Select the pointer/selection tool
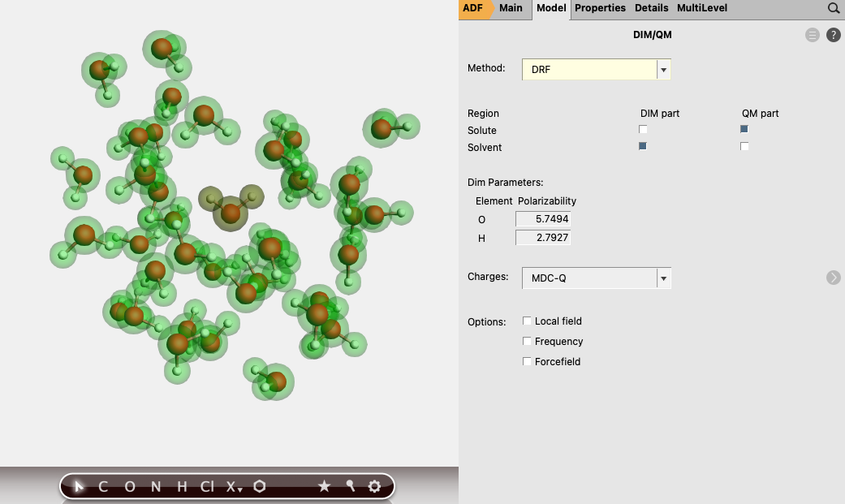Screen dimensions: 845x504 click(x=78, y=486)
